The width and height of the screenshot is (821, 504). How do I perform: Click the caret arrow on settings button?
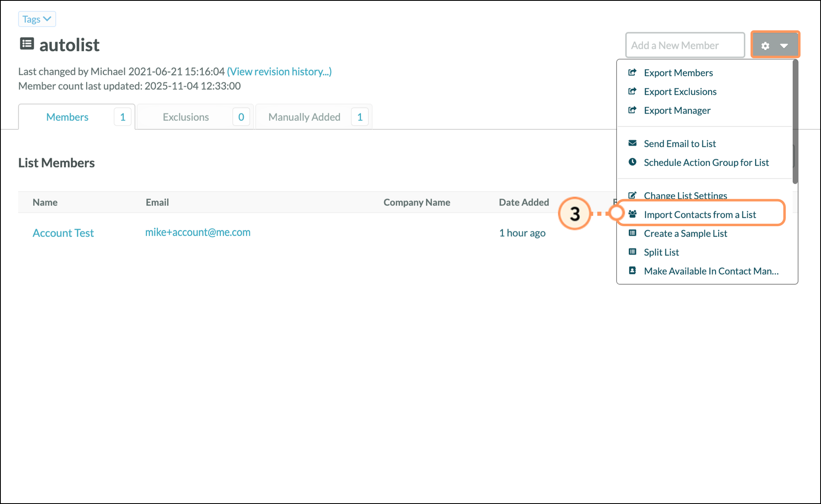784,46
